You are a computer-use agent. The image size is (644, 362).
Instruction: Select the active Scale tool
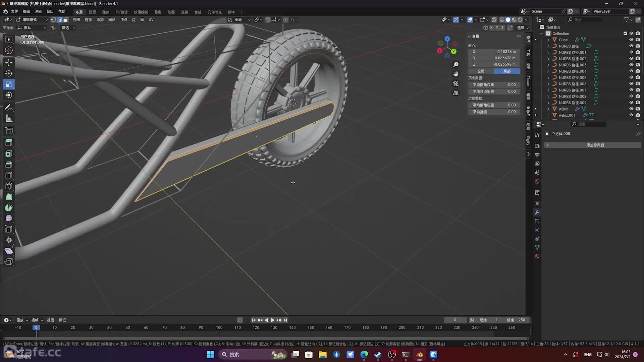click(9, 84)
